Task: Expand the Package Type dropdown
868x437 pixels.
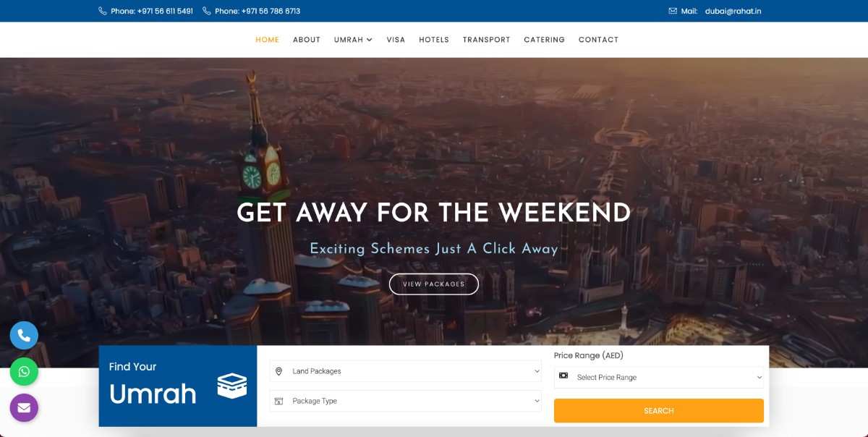Action: 406,401
